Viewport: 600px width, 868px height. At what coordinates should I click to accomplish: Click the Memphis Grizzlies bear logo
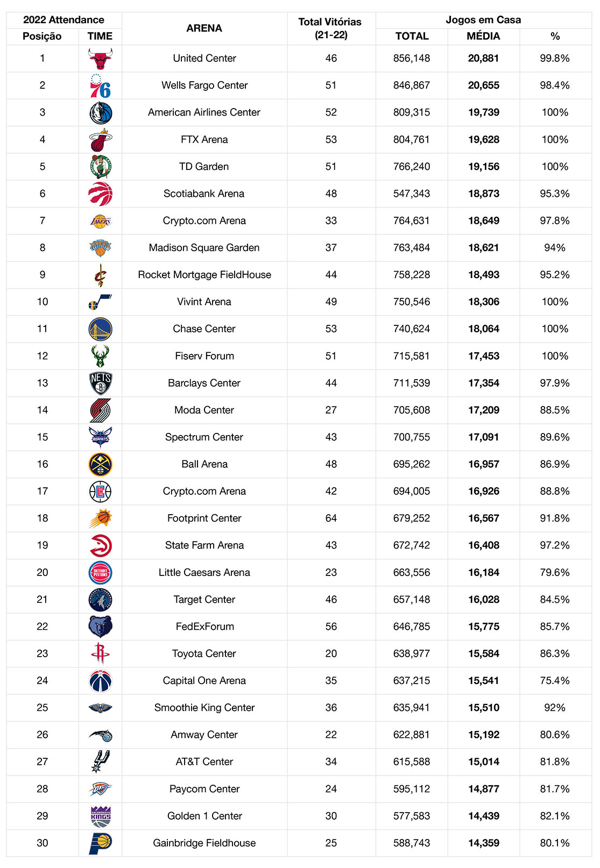tap(100, 627)
